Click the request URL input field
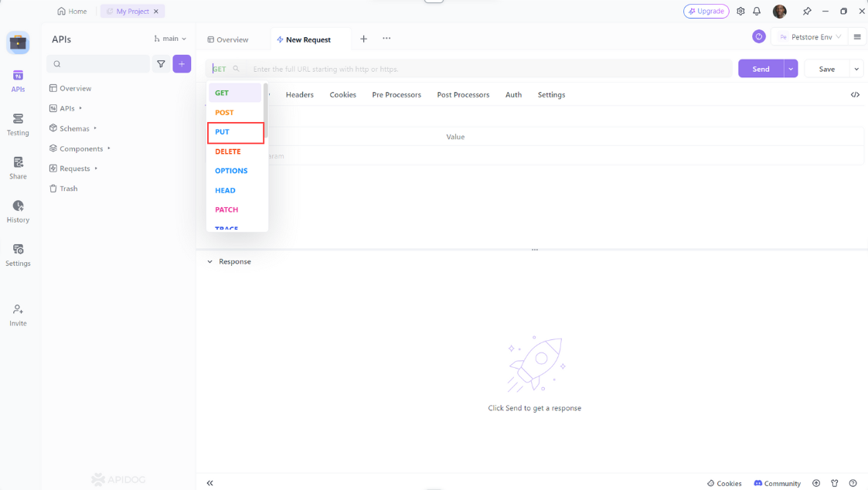Image resolution: width=868 pixels, height=490 pixels. [x=489, y=70]
